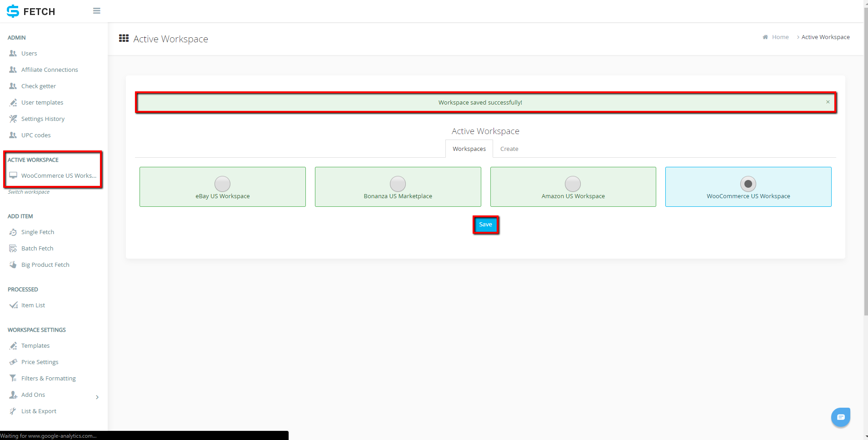Dismiss the Workspace saved successfully alert
Image resolution: width=868 pixels, height=440 pixels.
click(828, 102)
